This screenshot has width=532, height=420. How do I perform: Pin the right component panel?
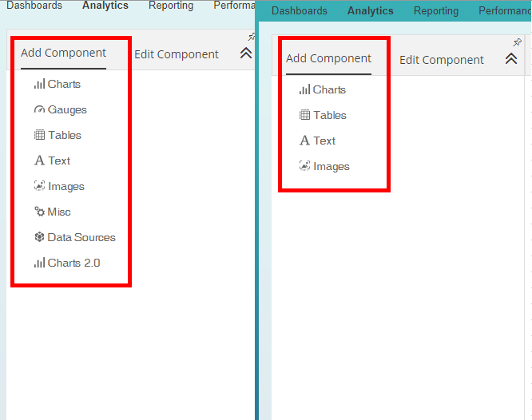pyautogui.click(x=517, y=42)
